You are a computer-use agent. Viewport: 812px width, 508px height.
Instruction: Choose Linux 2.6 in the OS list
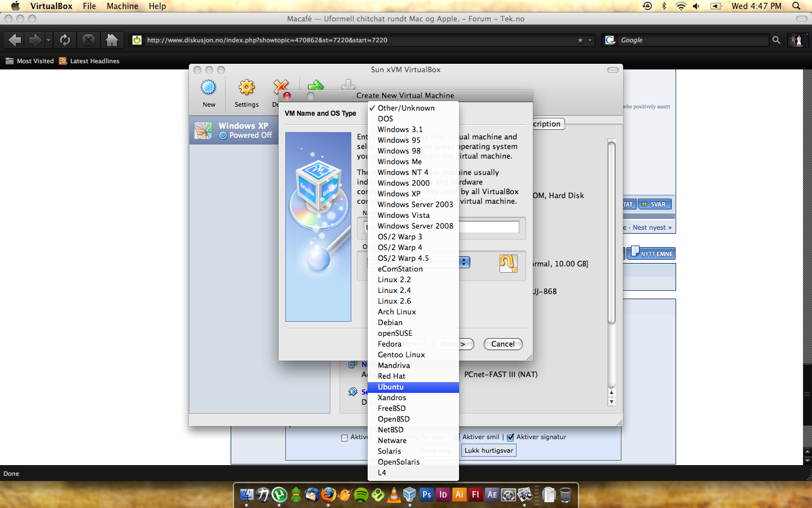coord(413,301)
